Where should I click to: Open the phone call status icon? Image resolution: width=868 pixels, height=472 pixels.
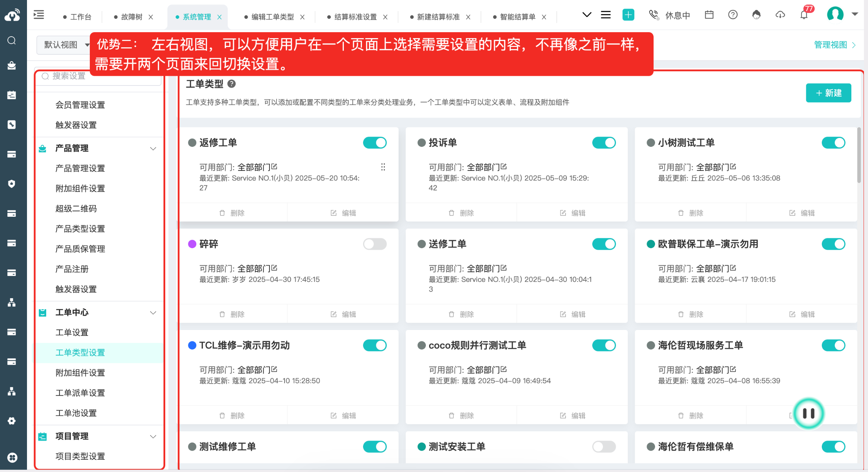654,15
